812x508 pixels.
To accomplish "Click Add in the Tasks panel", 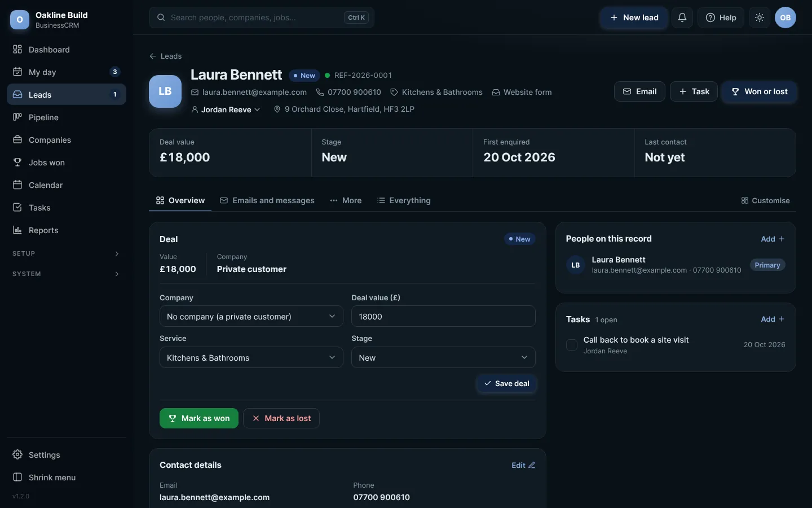I will [773, 319].
